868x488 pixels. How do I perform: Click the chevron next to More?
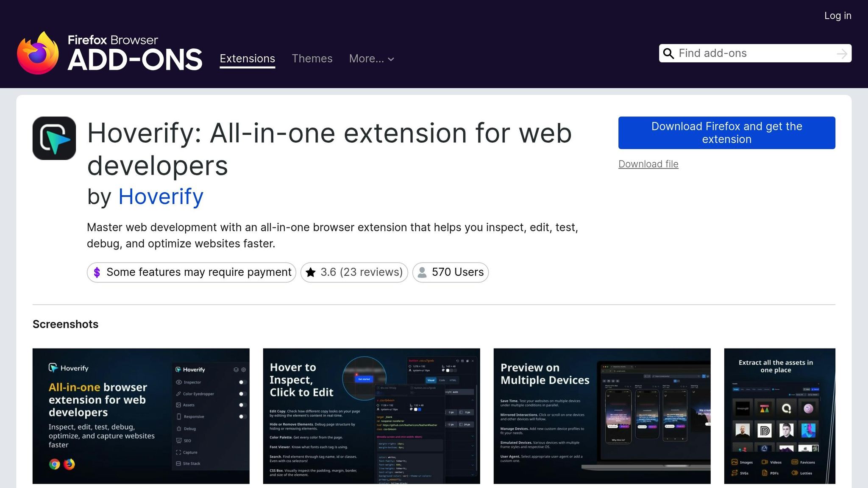(x=391, y=59)
